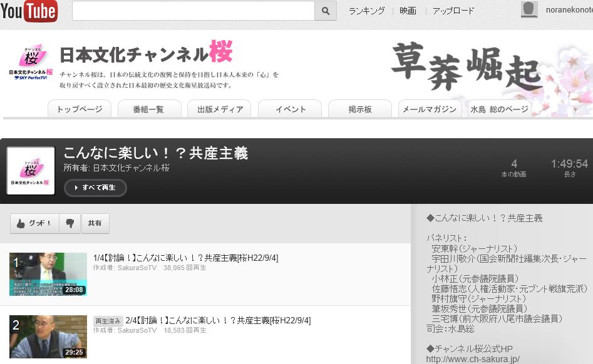Click panelist name 野村旗守（ジャーナリスト）
Image resolution: width=593 pixels, height=364 pixels.
(478, 299)
